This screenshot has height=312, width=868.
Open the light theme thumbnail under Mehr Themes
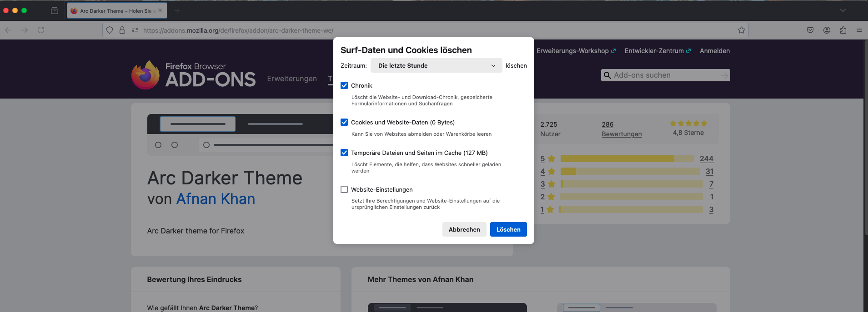point(637,307)
